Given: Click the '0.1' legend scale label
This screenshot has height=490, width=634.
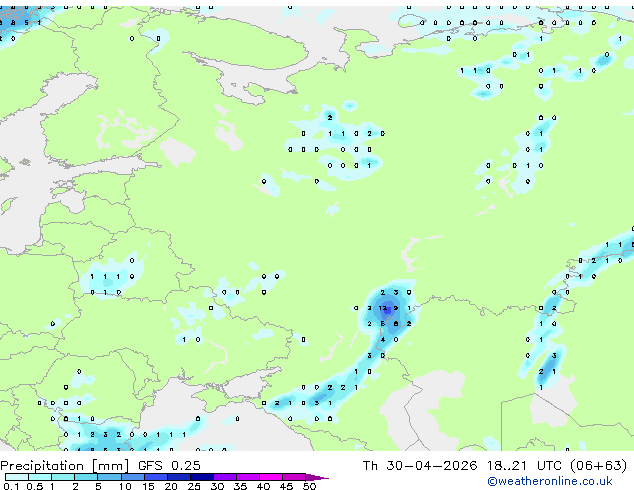Looking at the screenshot, I should (11, 486).
